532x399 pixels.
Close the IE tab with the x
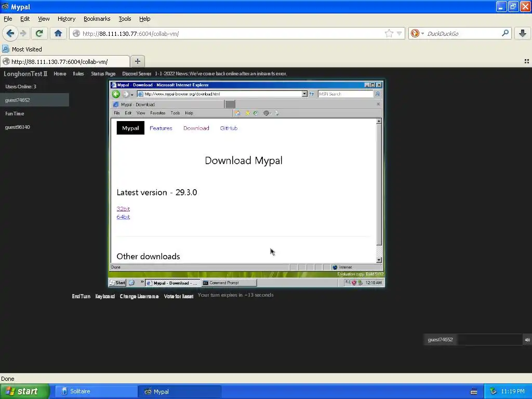378,104
